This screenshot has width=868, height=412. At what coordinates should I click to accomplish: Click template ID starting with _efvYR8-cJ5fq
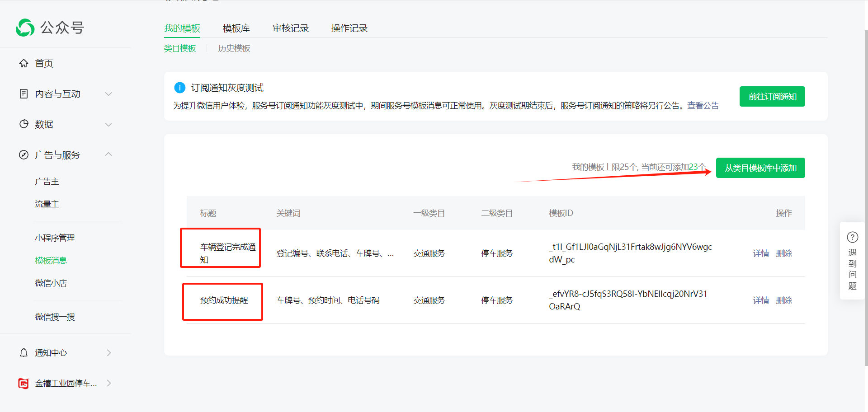point(628,300)
